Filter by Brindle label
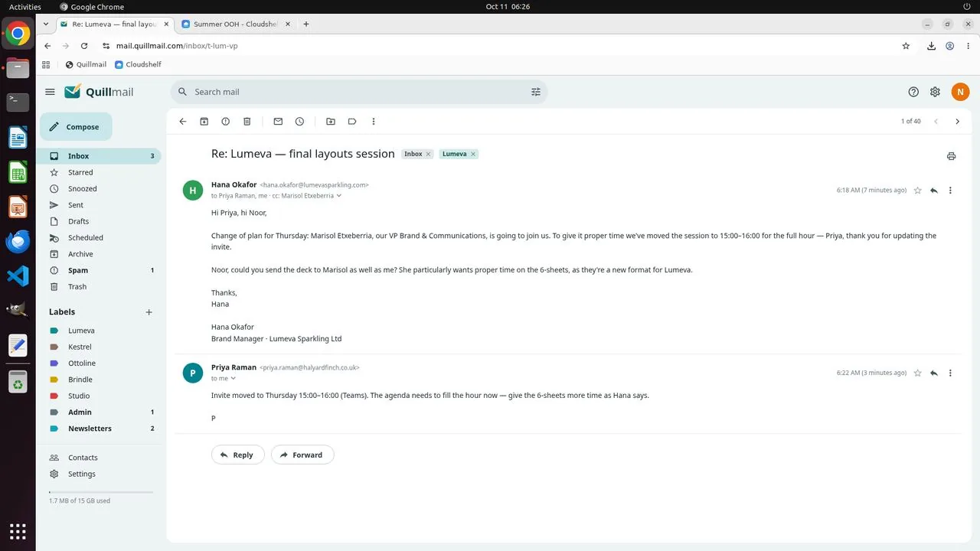The height and width of the screenshot is (551, 980). pyautogui.click(x=100, y=380)
